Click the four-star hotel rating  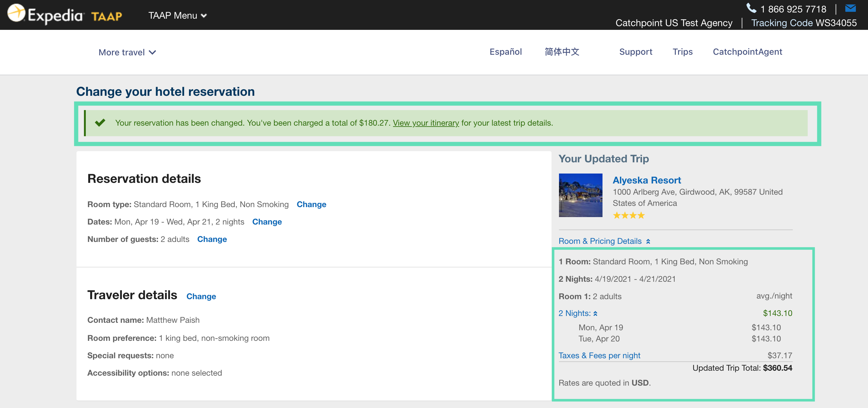628,216
